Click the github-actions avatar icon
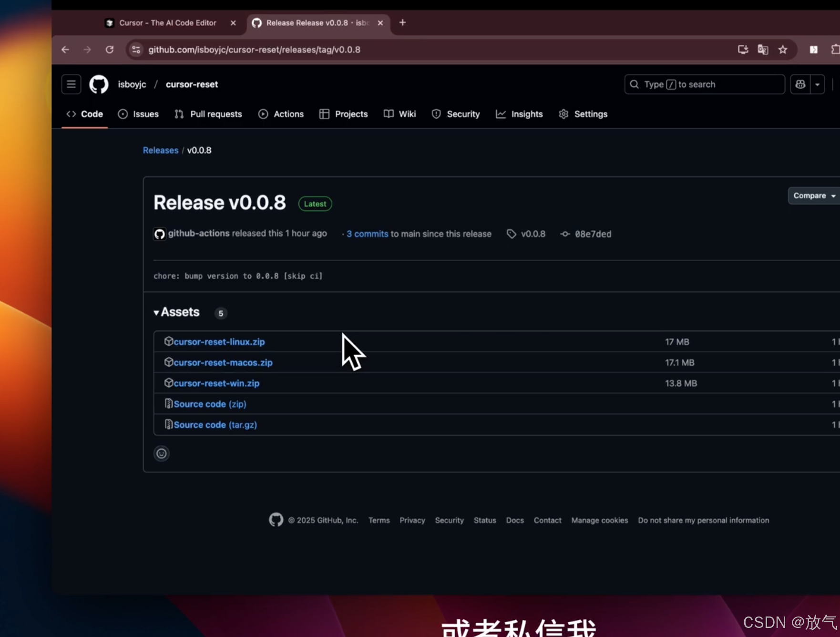The height and width of the screenshot is (637, 840). point(160,234)
